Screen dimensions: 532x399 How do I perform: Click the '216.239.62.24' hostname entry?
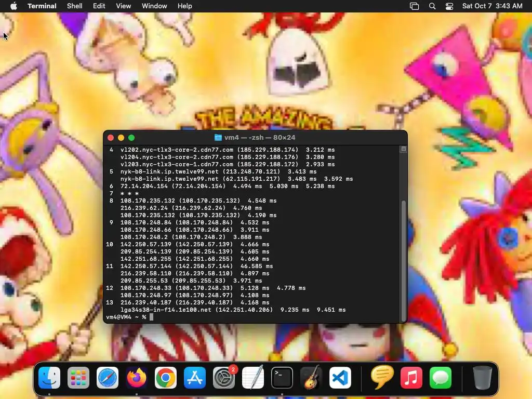click(x=144, y=208)
